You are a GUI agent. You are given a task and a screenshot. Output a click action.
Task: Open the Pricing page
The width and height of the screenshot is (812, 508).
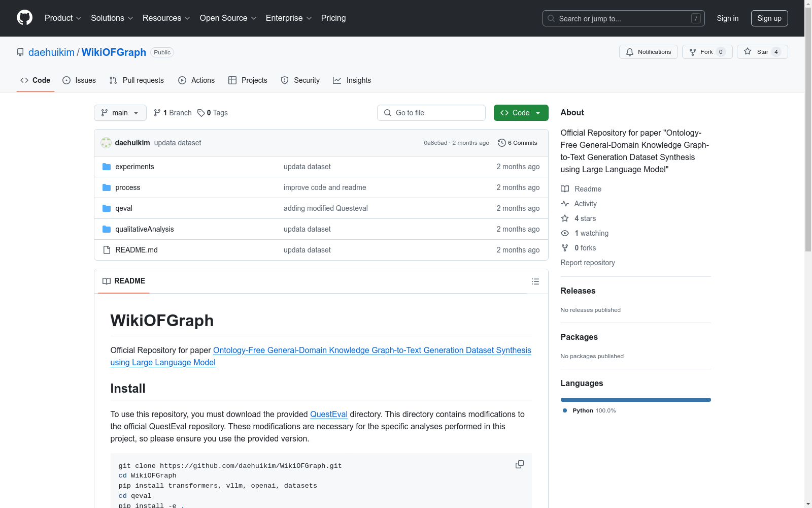333,18
